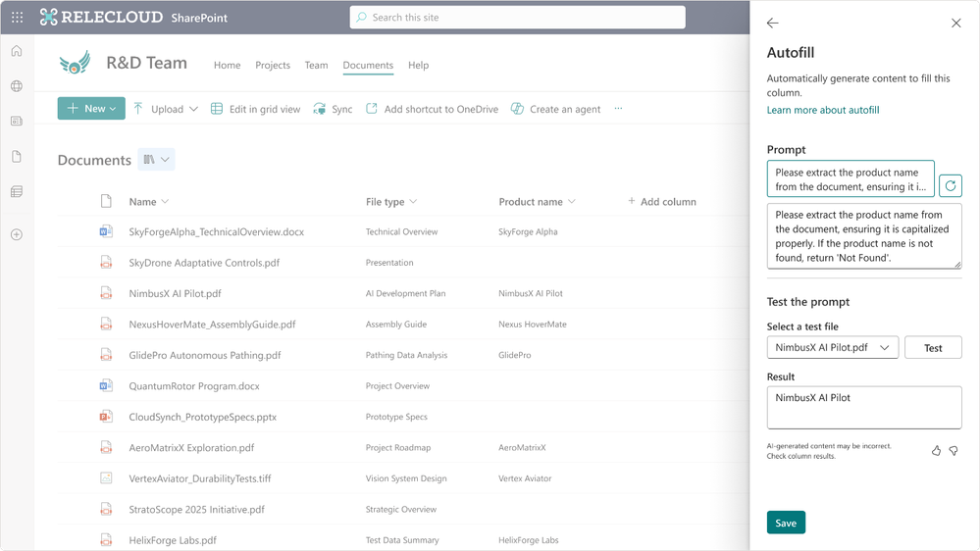The image size is (980, 551).
Task: Click the refresh prompt icon
Action: point(950,185)
